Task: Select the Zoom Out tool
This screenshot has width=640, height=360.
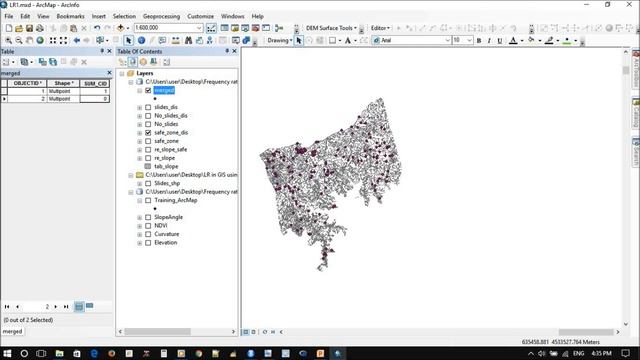Action: (19, 40)
